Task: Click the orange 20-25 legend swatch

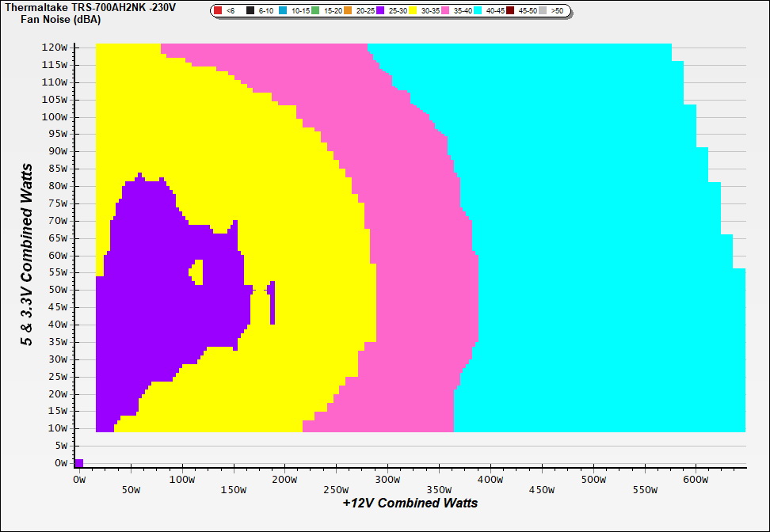Action: pos(348,11)
